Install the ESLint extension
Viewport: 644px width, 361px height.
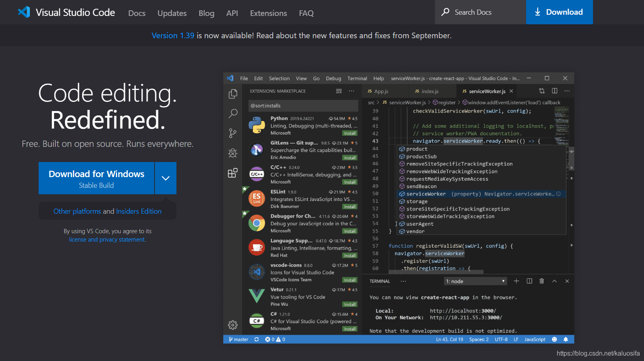pyautogui.click(x=350, y=207)
